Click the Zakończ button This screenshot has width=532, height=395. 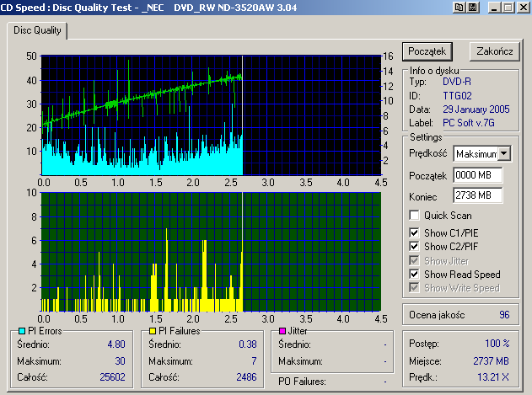point(494,51)
